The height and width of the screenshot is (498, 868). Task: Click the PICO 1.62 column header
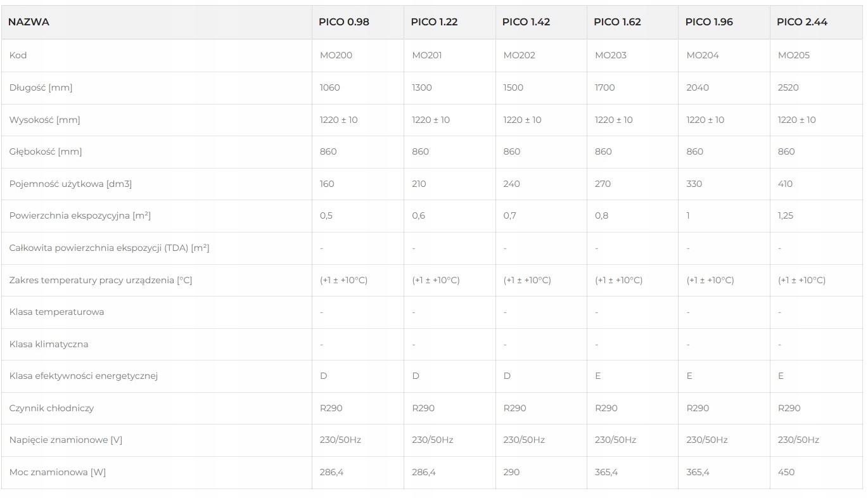click(x=617, y=22)
